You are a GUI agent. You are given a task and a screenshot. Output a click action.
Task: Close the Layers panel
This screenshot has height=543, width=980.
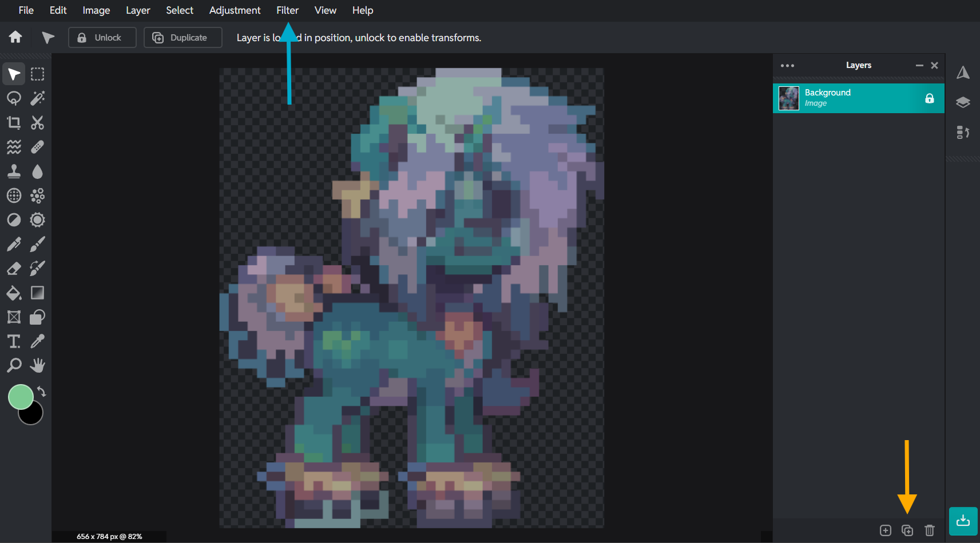coord(935,66)
